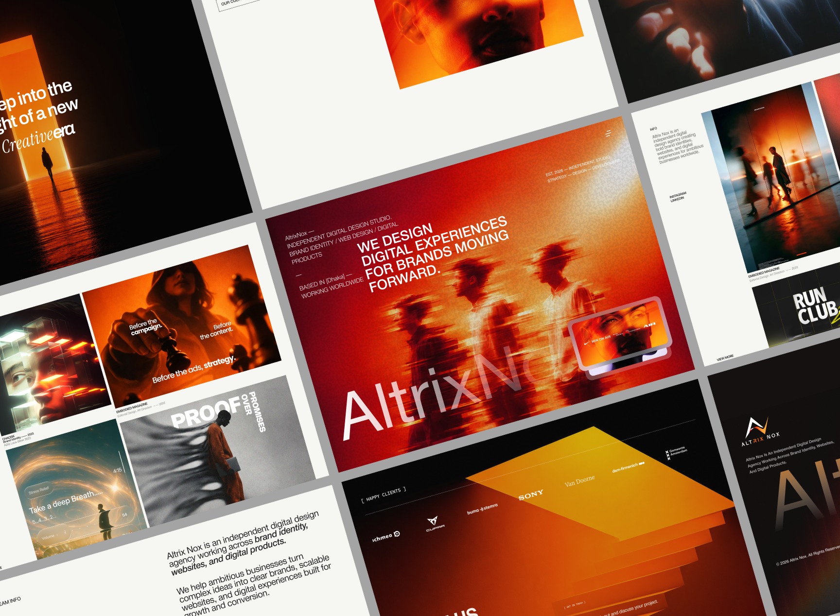This screenshot has height=616, width=840.
Task: Click the CUPRA client logo
Action: point(435,524)
